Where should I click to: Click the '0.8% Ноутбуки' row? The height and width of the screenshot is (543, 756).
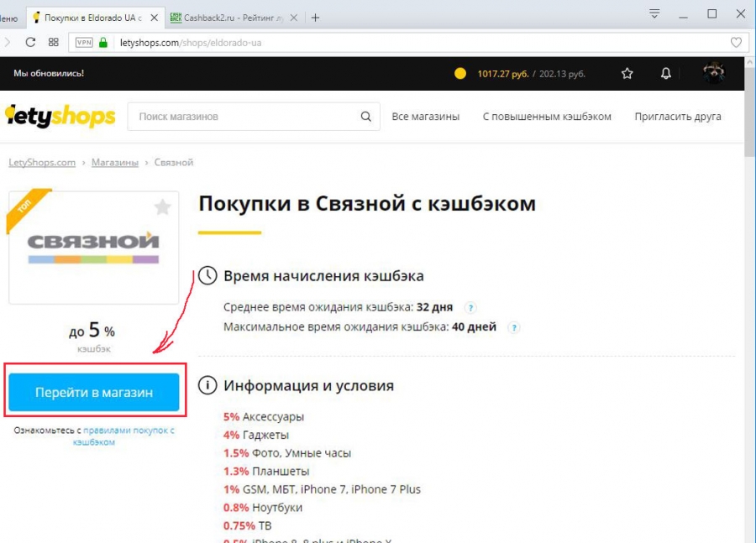click(263, 508)
